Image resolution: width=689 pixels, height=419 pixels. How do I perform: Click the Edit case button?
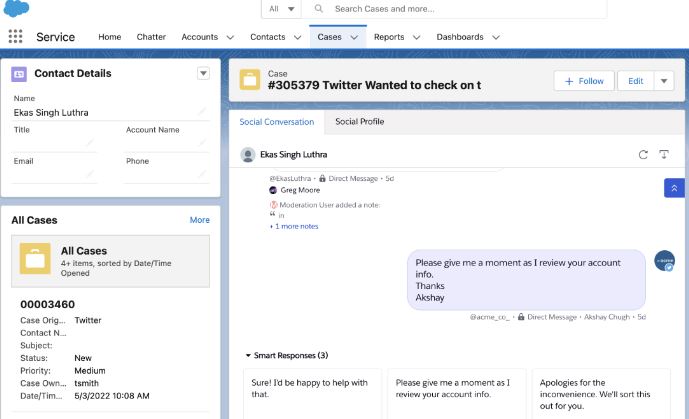coord(635,81)
